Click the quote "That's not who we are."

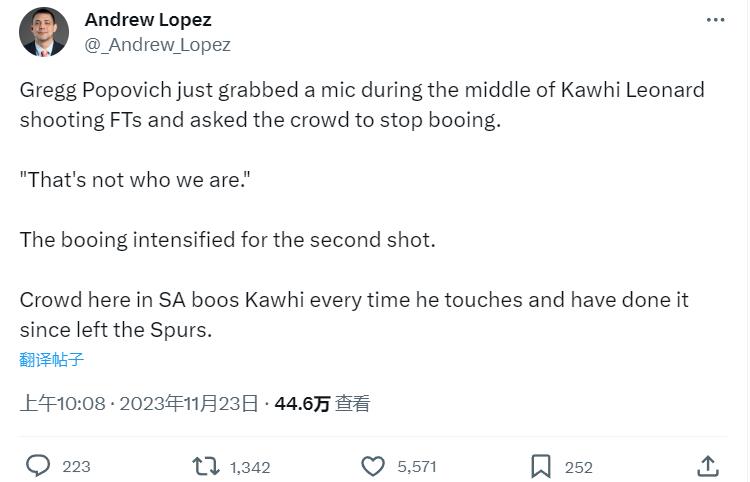coord(135,180)
